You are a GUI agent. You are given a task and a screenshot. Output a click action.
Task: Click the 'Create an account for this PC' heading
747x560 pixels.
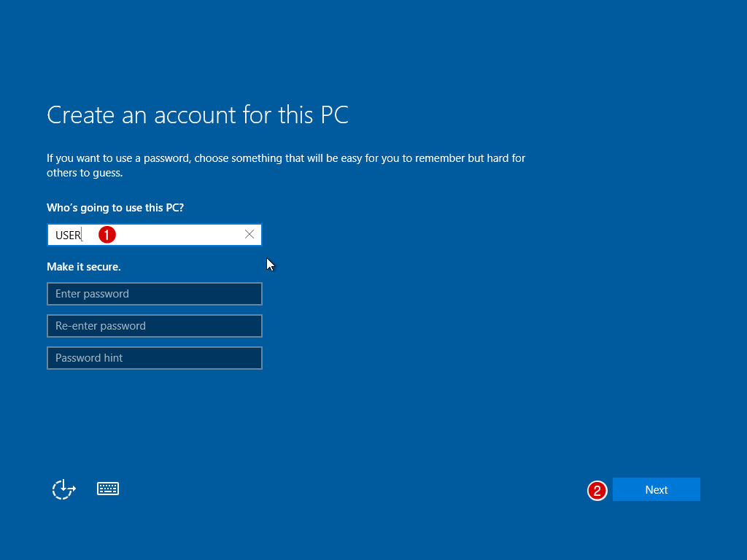(x=198, y=114)
